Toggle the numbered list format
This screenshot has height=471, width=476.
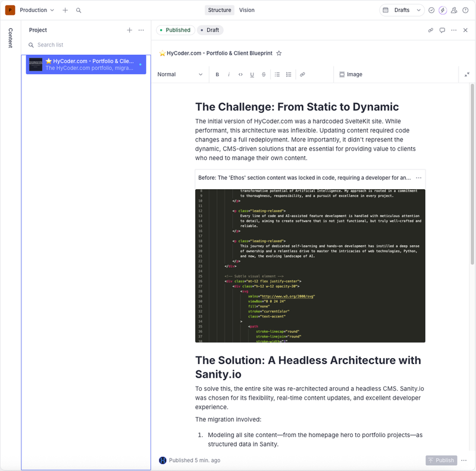point(288,74)
